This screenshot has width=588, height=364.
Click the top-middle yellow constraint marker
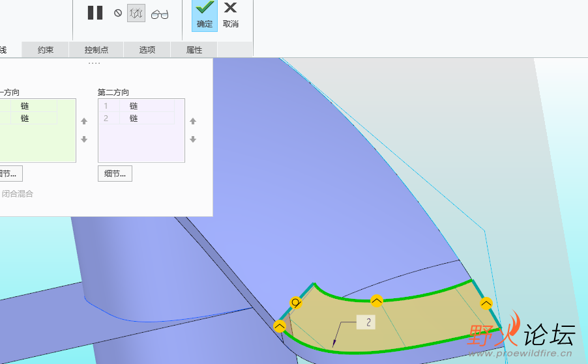pyautogui.click(x=377, y=301)
